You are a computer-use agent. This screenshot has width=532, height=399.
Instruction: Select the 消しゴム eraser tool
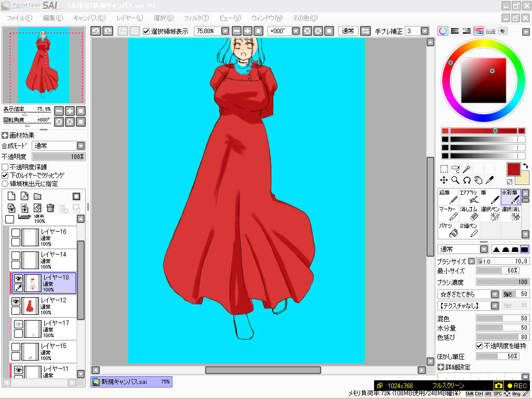click(x=469, y=214)
